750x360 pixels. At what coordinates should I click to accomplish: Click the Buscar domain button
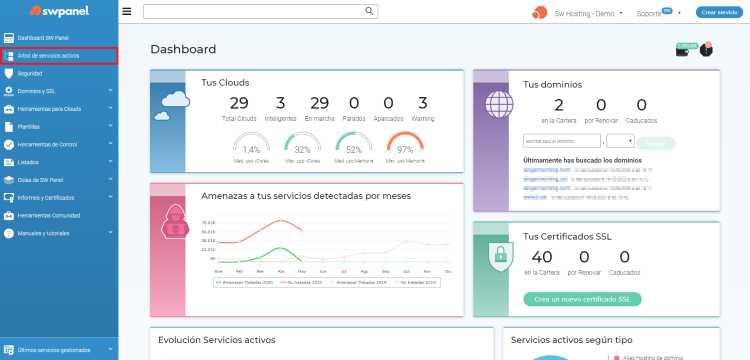point(655,143)
